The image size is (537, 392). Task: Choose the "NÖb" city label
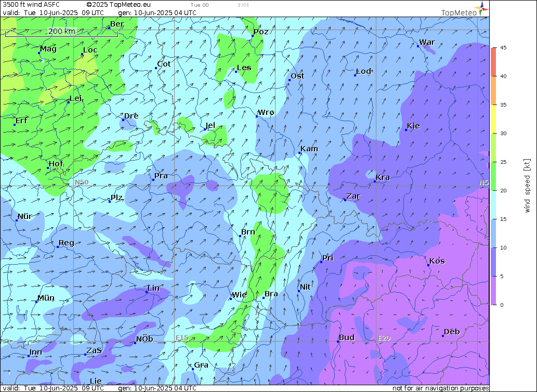point(145,339)
